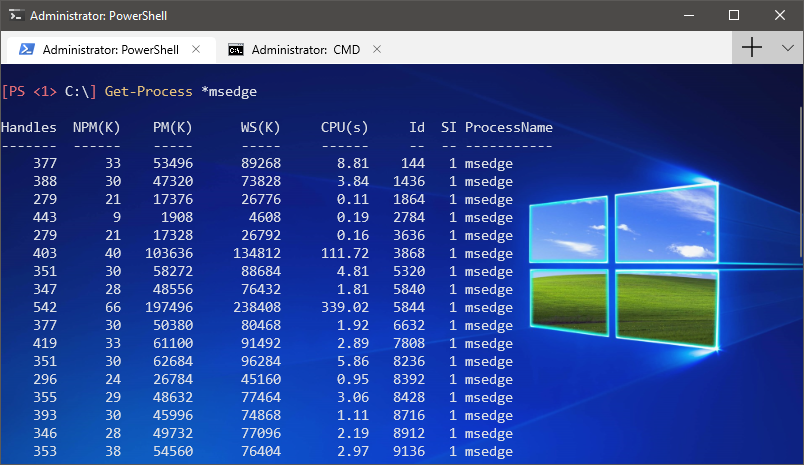Click the Handles value 443
Screen dimensions: 804x465
pyautogui.click(x=45, y=217)
